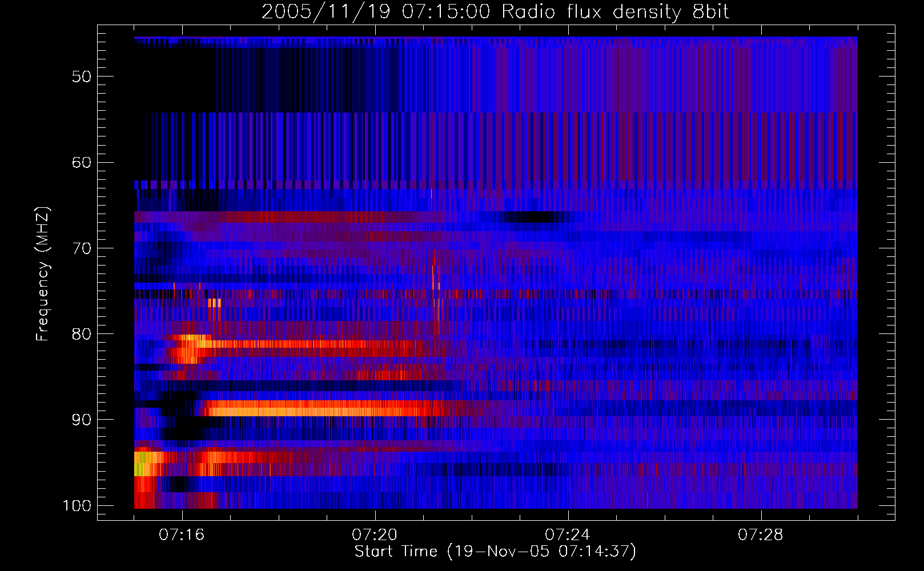Screen dimensions: 924x571
Task: Click the 50 frequency tick label
Action: 82,77
